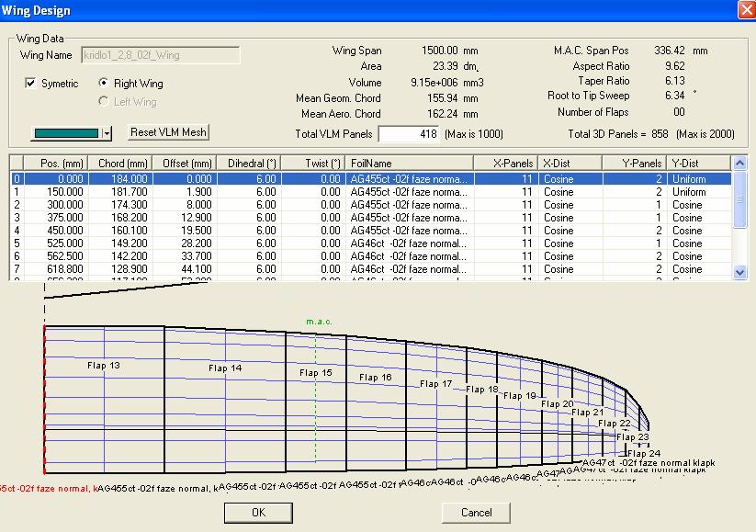Click the Y-Panels column header
Screen dimensions: 756x532
pos(634,163)
